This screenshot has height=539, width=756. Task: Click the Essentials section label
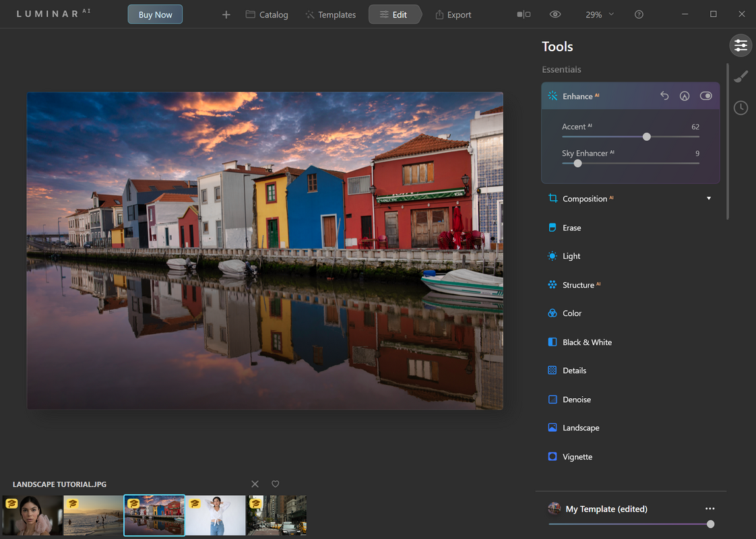pyautogui.click(x=561, y=69)
